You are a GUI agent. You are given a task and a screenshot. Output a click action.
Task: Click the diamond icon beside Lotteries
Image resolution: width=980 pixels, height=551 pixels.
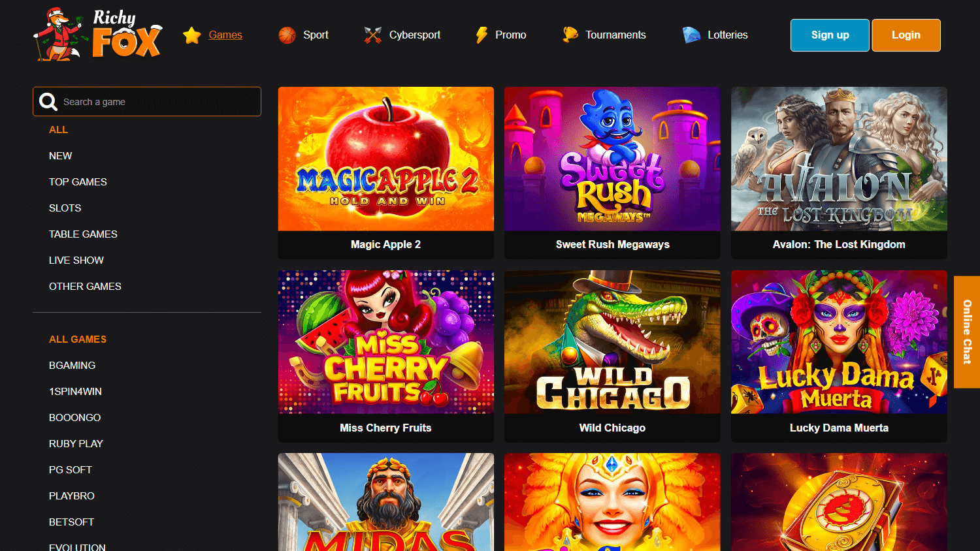point(691,35)
